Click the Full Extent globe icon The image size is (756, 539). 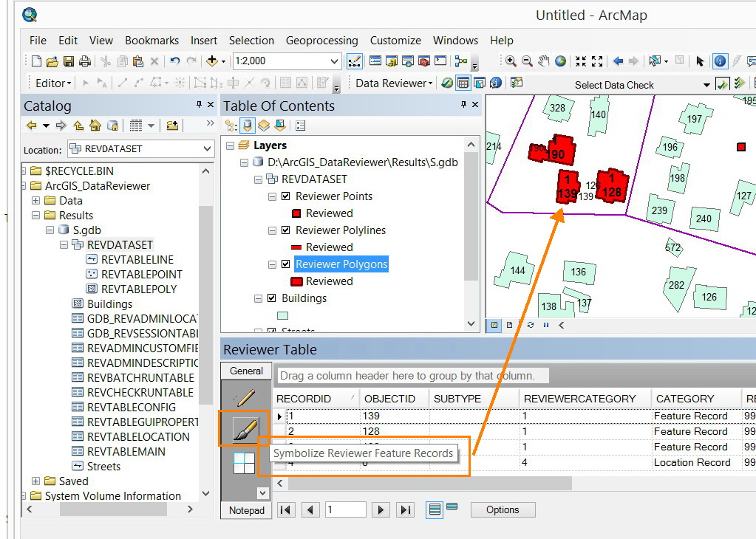[560, 61]
